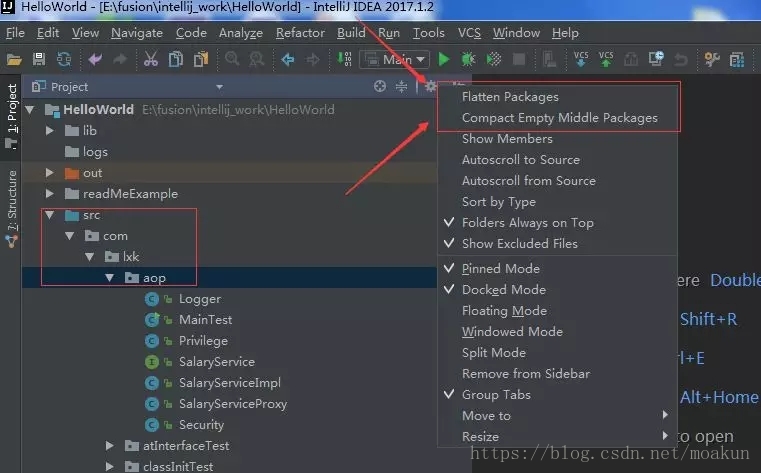
Task: Click VCS Commit Changes icon
Action: [606, 59]
